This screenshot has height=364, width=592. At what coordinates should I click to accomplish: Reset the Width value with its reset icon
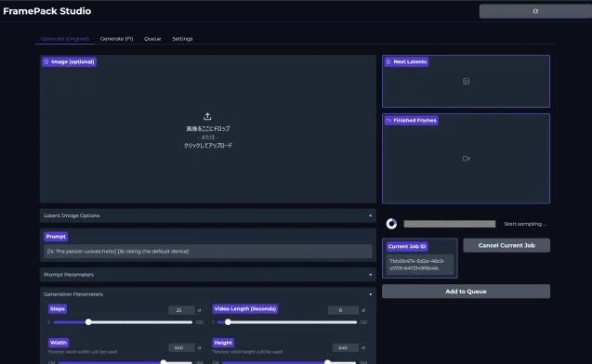point(199,348)
